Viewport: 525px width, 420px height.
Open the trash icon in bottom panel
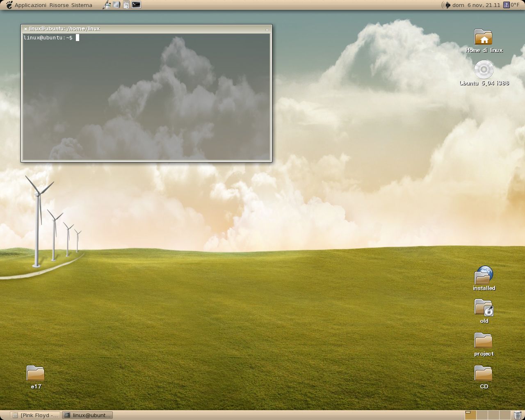(x=518, y=415)
